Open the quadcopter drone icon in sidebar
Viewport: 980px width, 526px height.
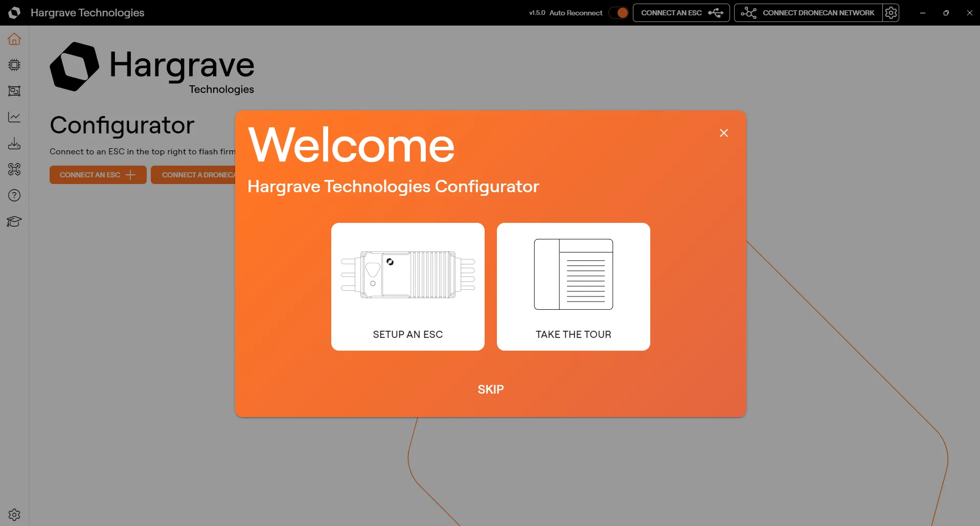click(14, 169)
